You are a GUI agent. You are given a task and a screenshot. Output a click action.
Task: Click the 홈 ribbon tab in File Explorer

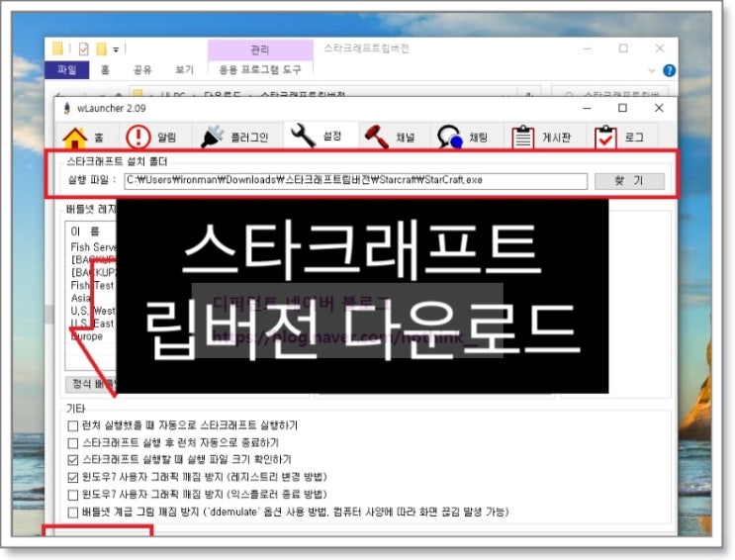pyautogui.click(x=105, y=70)
